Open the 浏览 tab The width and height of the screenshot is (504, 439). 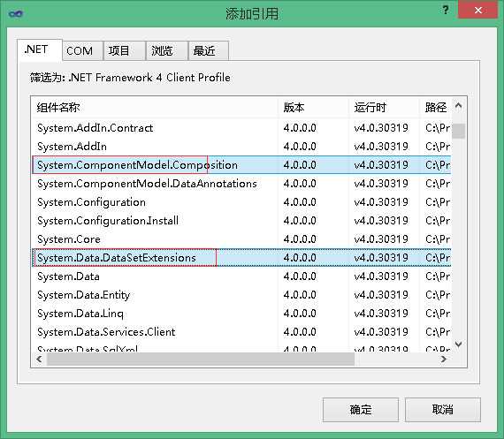click(x=166, y=50)
